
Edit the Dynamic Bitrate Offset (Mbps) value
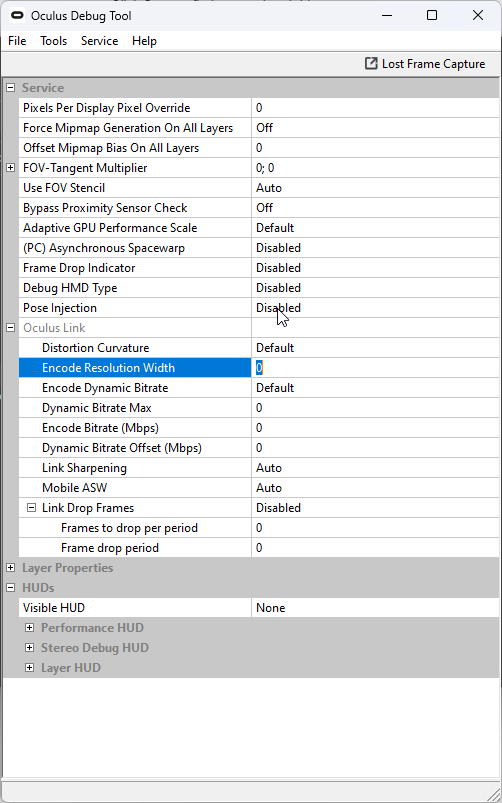pos(375,448)
